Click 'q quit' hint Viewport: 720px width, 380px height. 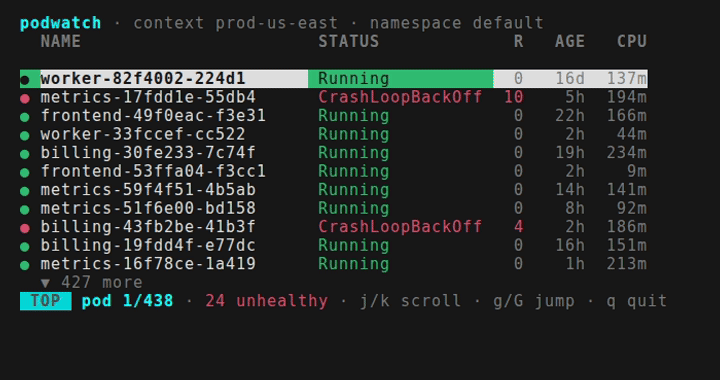point(637,302)
